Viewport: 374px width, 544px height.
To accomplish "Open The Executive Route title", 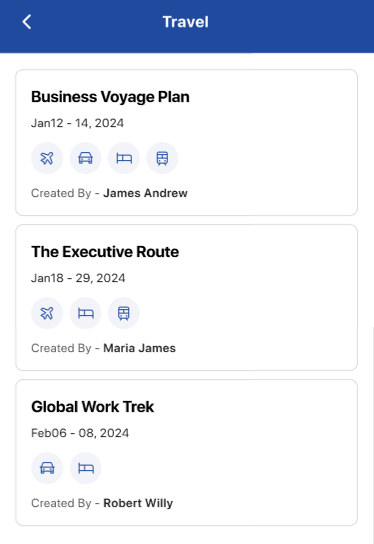I will point(105,252).
